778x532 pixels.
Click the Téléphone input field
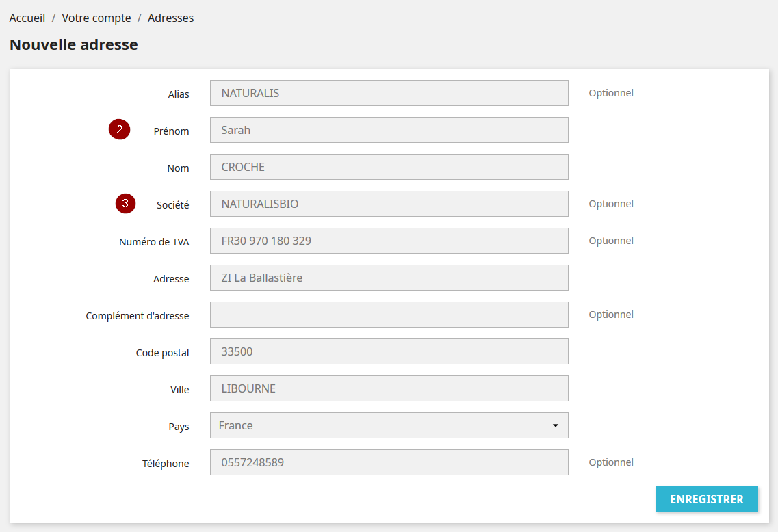point(389,462)
